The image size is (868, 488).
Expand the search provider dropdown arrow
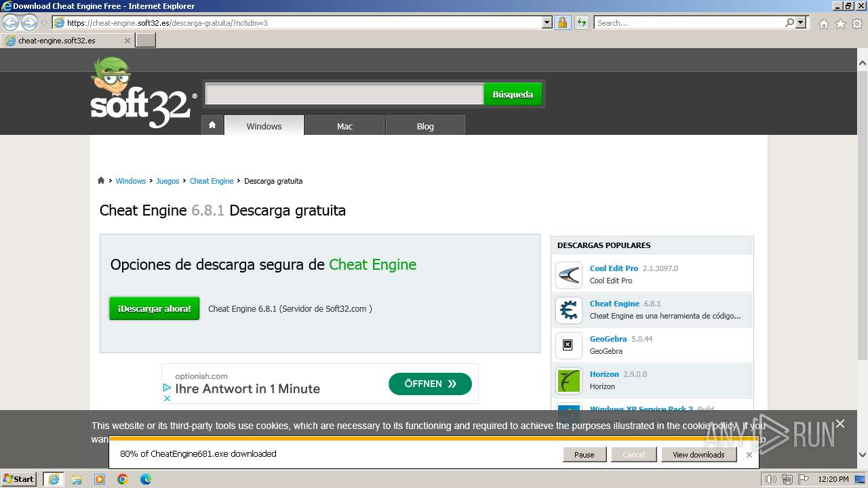(802, 22)
